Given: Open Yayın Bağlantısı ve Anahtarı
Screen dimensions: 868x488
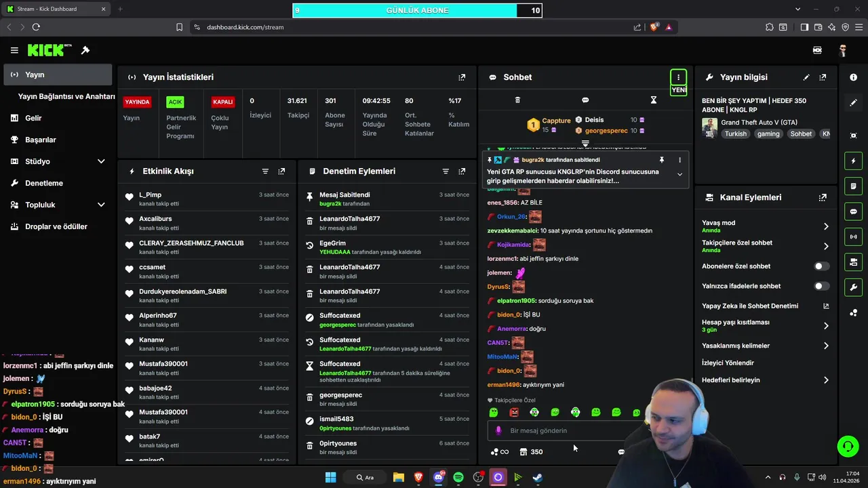Looking at the screenshot, I should [x=66, y=96].
